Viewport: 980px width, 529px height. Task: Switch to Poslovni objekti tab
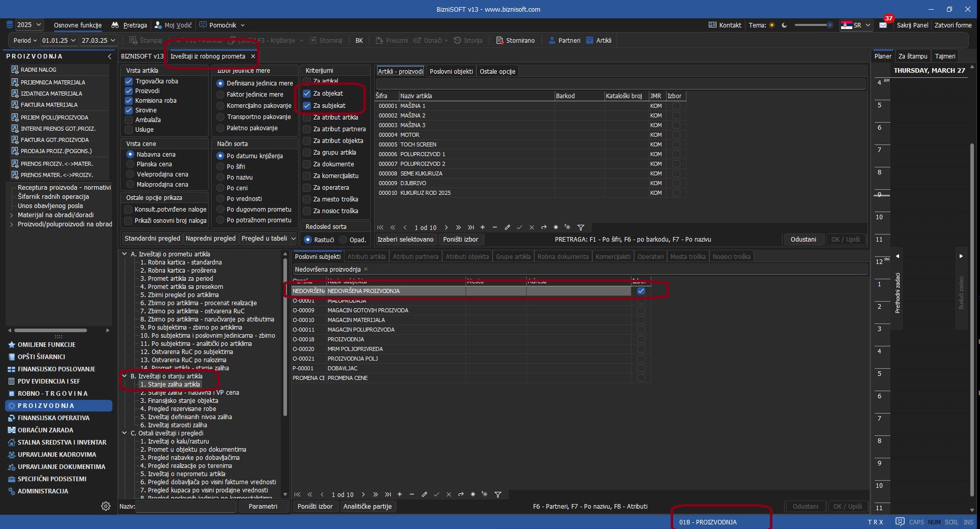[451, 72]
